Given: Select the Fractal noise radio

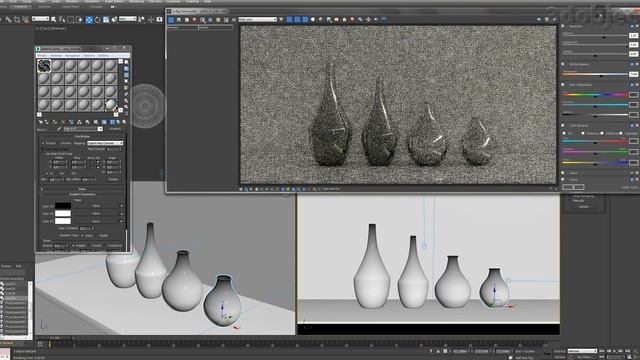Looking at the screenshot, I should point(89,246).
